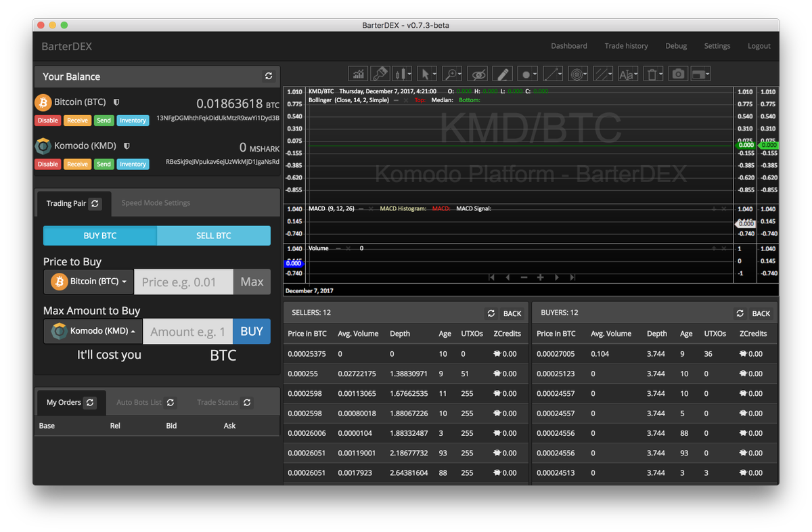Image resolution: width=812 pixels, height=532 pixels.
Task: Open Trade history page
Action: pyautogui.click(x=626, y=46)
